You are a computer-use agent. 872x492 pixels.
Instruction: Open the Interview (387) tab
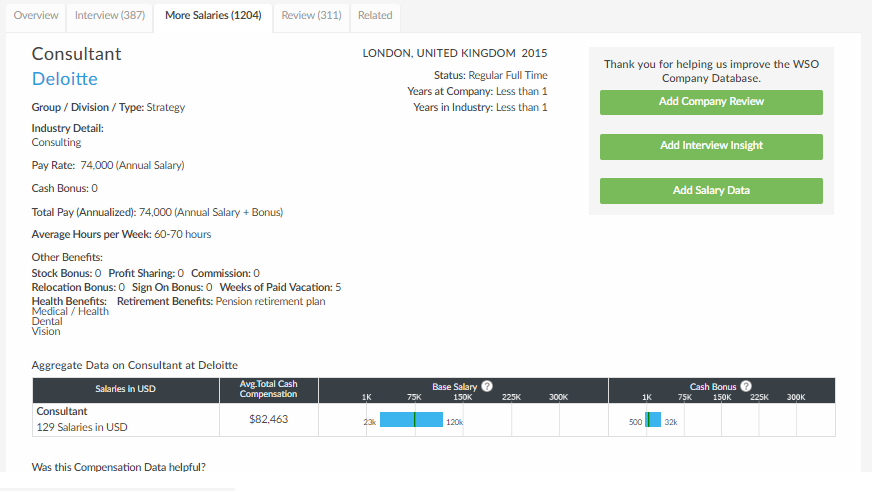[x=110, y=16]
